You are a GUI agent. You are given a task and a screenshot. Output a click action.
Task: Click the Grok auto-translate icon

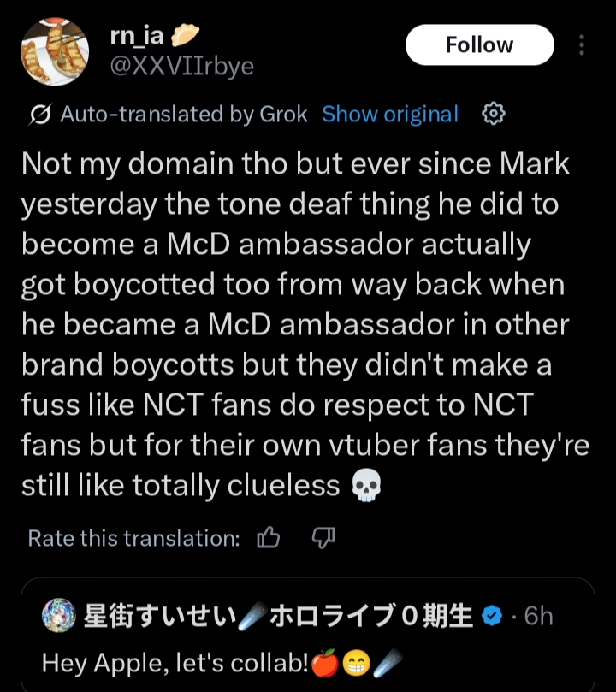coord(39,115)
